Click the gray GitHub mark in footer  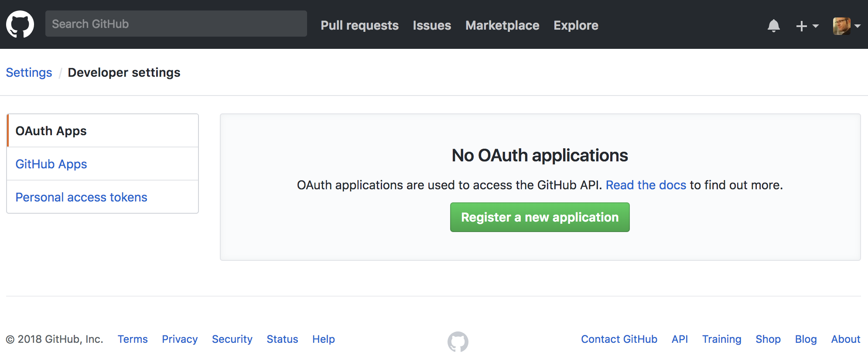(x=458, y=342)
